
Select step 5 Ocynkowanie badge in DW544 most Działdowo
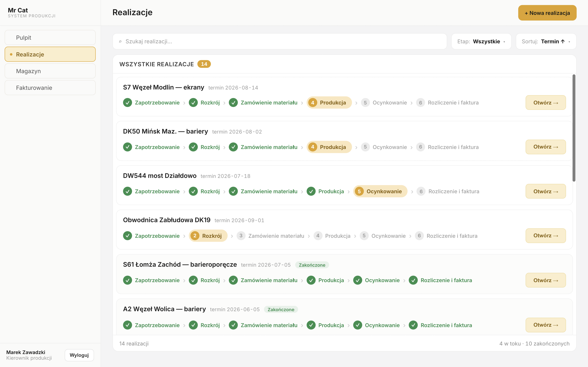point(380,191)
